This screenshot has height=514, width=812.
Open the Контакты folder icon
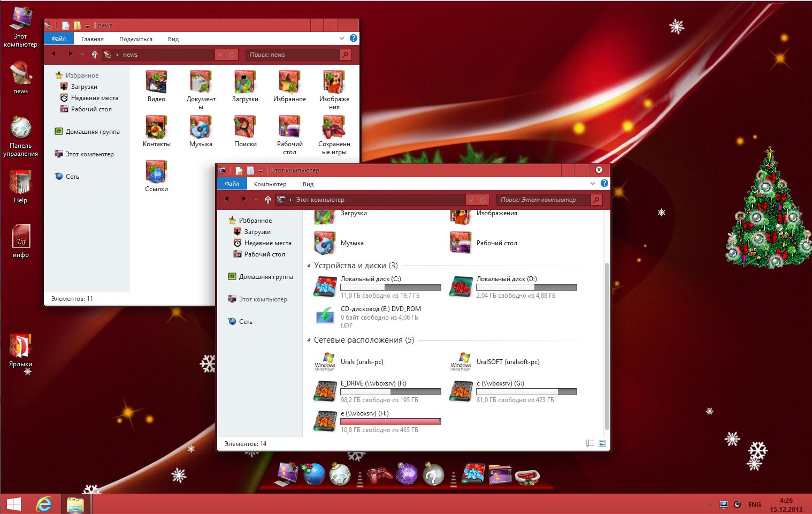pos(156,130)
